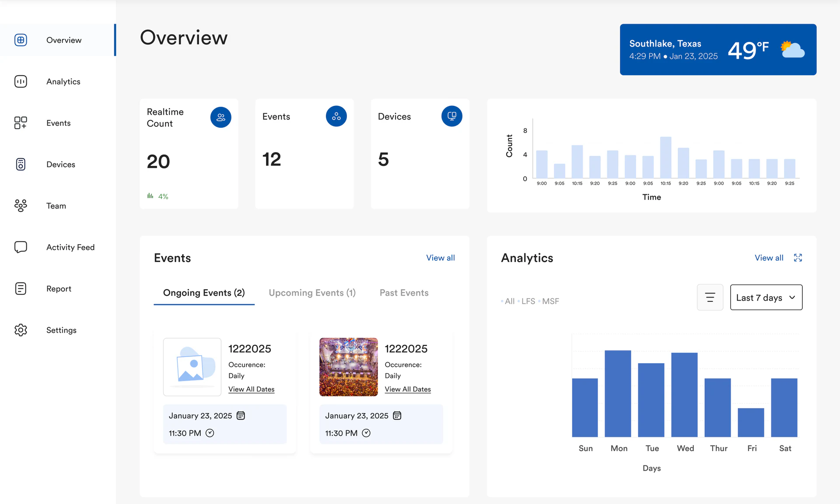Click the Mon bar in Analytics chart
This screenshot has height=504, width=840.
(x=618, y=393)
